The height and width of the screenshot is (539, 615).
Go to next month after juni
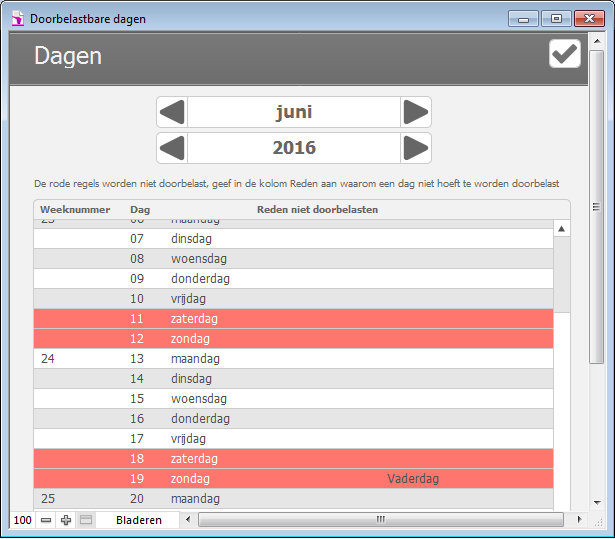pos(416,112)
